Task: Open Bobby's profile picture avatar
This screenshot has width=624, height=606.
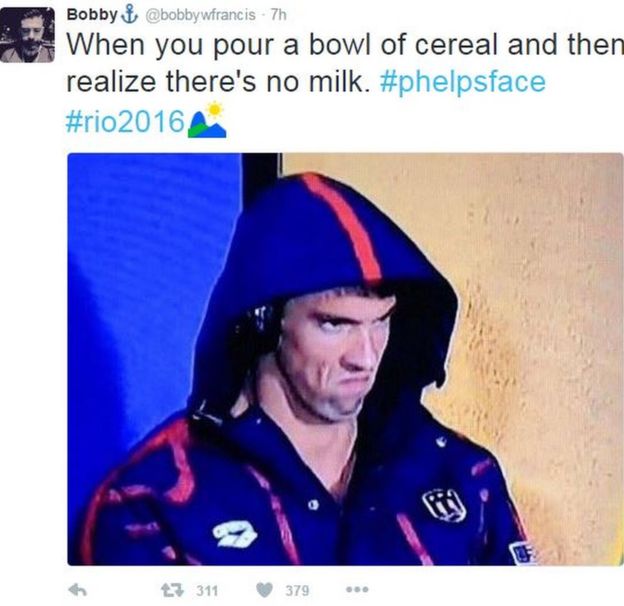Action: [x=27, y=35]
